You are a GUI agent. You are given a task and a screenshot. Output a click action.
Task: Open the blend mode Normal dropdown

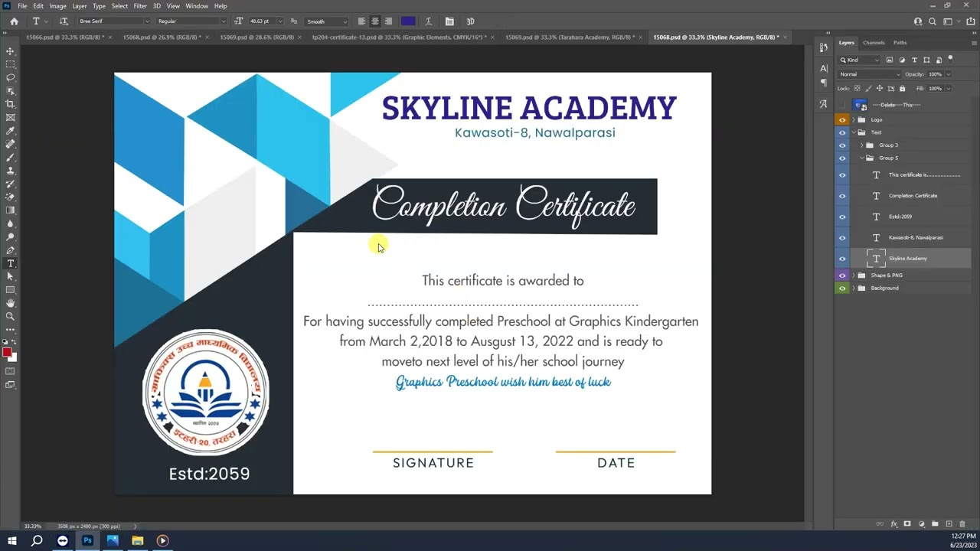[870, 74]
